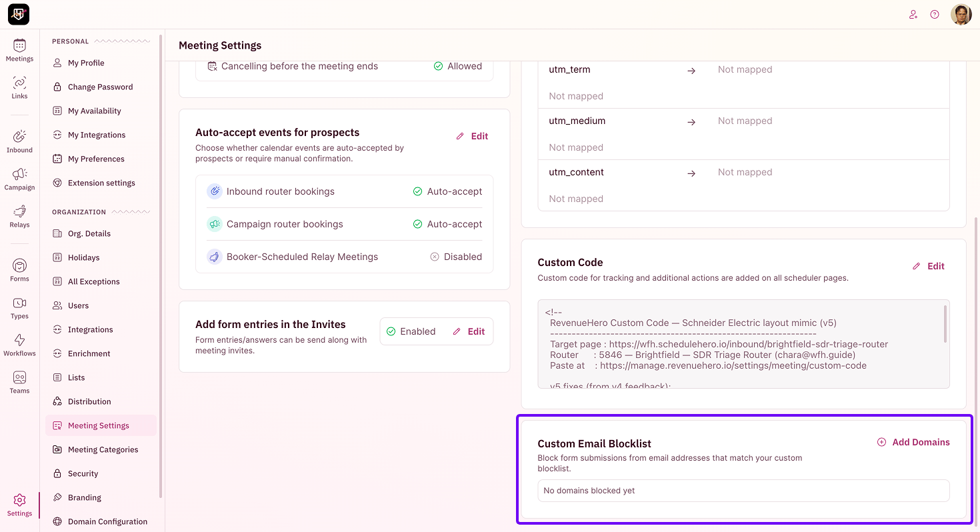Click Auto-accept status for Campaign router bookings
This screenshot has width=980, height=532.
tap(447, 224)
